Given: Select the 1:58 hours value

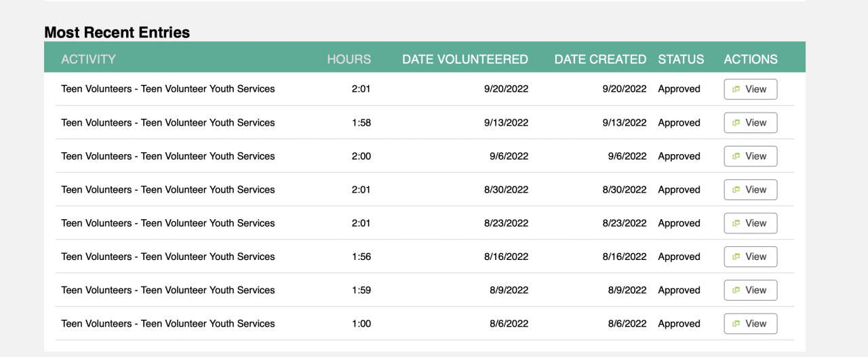Looking at the screenshot, I should [361, 123].
